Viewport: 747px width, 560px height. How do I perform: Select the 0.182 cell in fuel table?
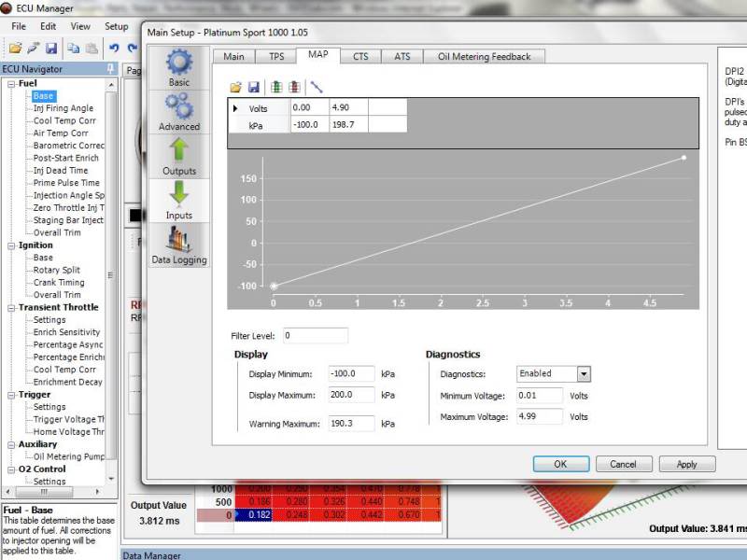point(253,515)
